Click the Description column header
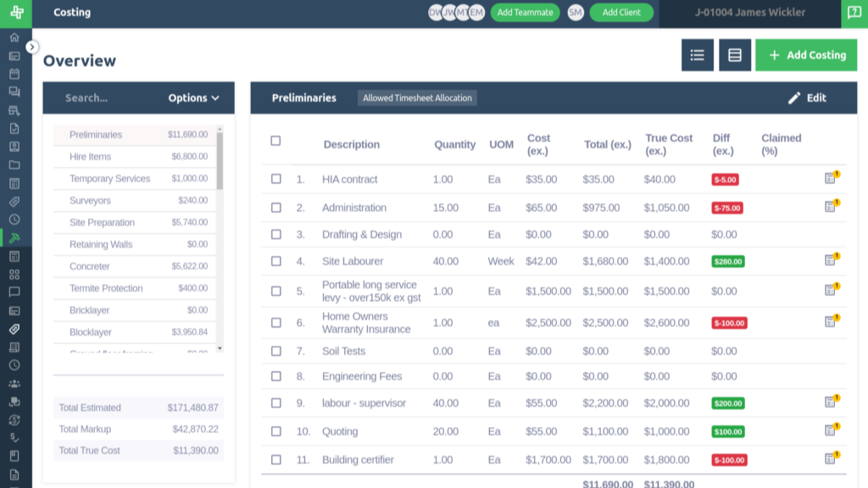868x488 pixels. coord(352,144)
